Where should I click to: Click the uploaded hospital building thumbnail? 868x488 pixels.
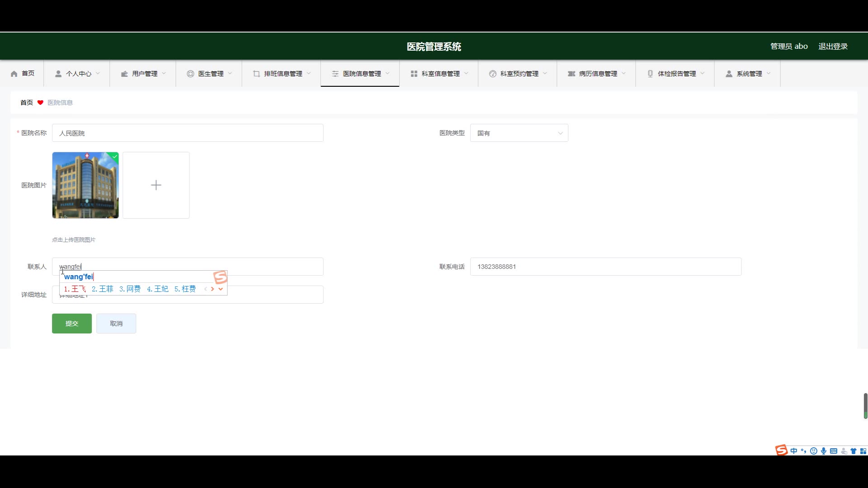[85, 185]
